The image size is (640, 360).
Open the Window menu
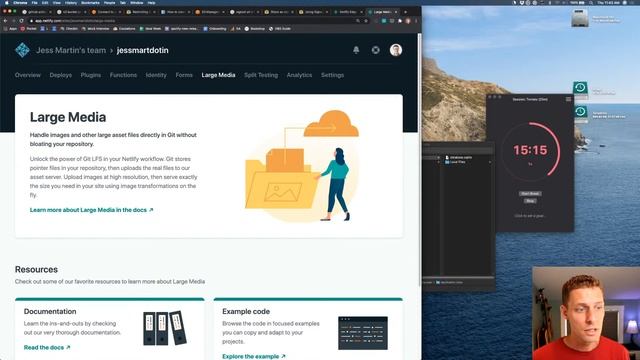pyautogui.click(x=136, y=2)
